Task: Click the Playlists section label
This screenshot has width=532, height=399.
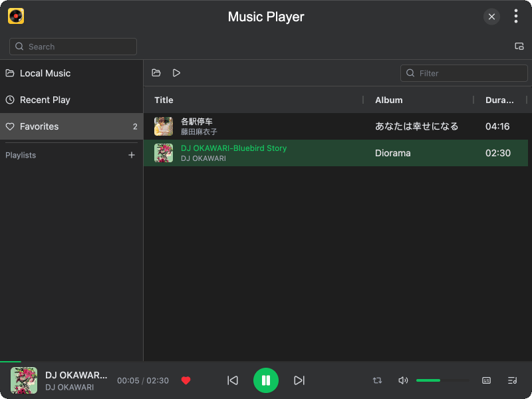Action: [x=21, y=155]
